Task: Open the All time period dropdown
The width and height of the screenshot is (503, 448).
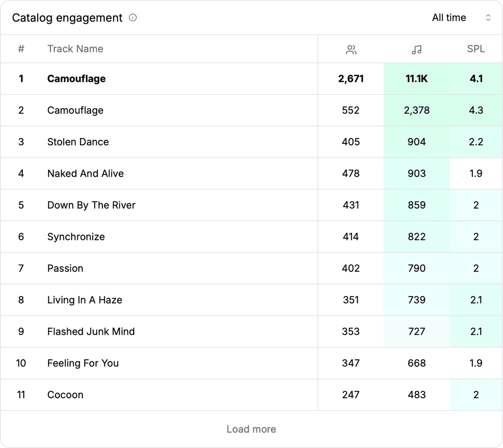Action: click(449, 18)
